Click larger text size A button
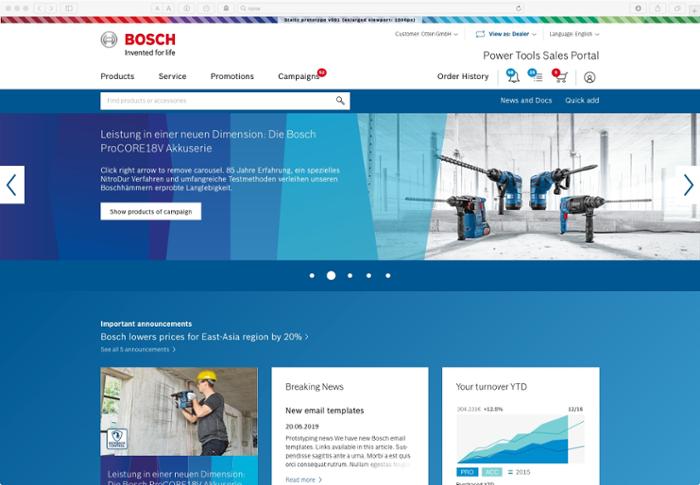The height and width of the screenshot is (485, 700). [169, 8]
